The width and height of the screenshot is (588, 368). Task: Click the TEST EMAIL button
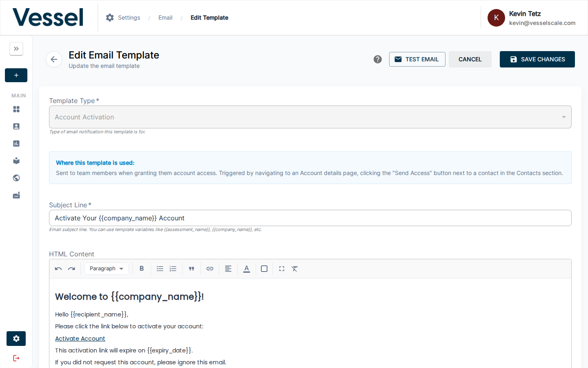click(x=417, y=59)
